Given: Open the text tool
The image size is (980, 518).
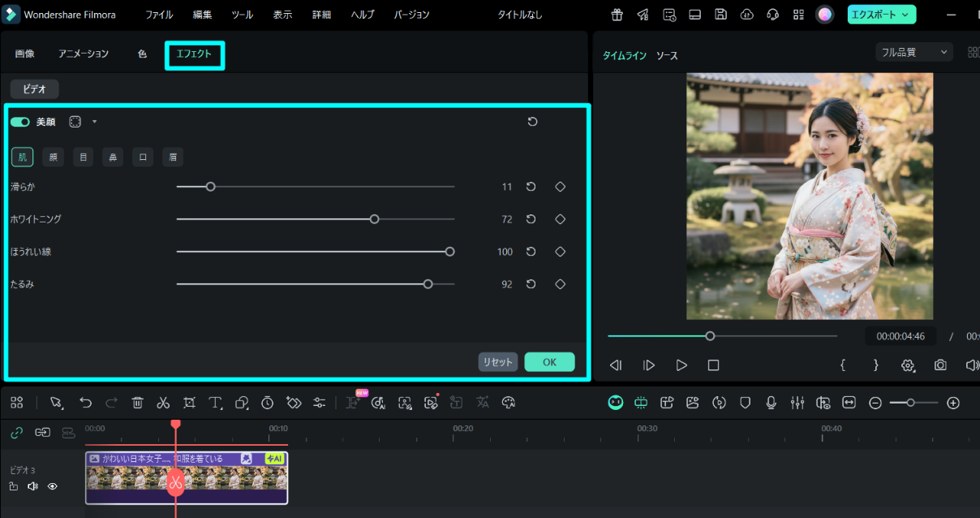Looking at the screenshot, I should coord(215,402).
